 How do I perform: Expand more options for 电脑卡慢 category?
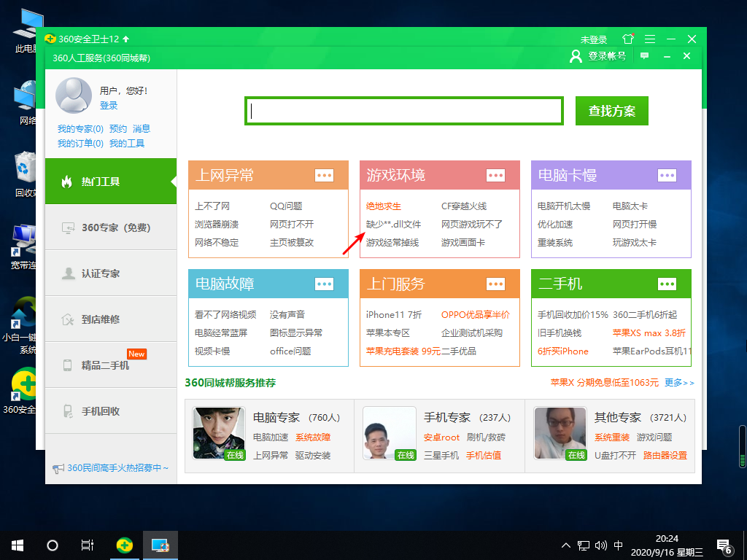[667, 175]
